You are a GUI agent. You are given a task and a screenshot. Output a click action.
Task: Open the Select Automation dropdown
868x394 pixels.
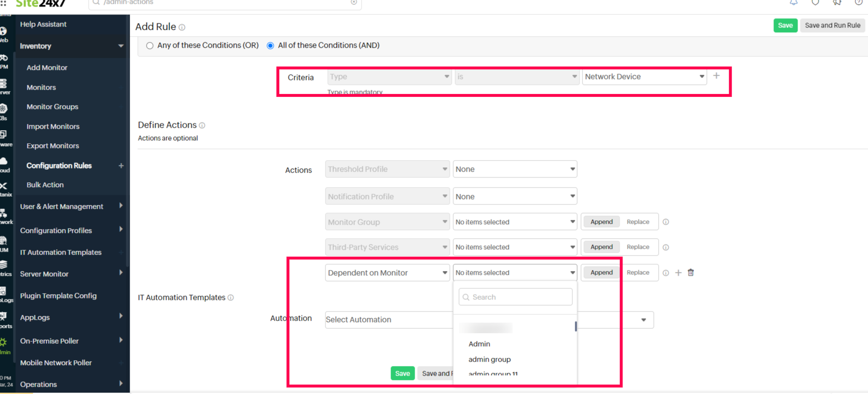point(489,320)
